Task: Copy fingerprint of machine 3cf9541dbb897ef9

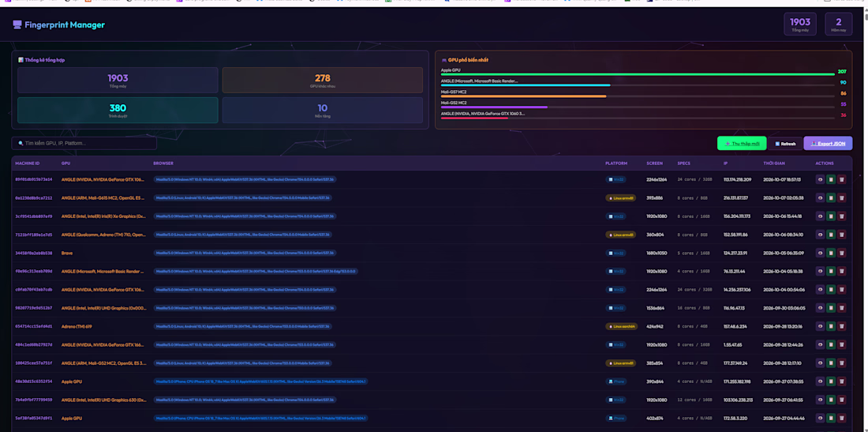Action: pyautogui.click(x=830, y=216)
